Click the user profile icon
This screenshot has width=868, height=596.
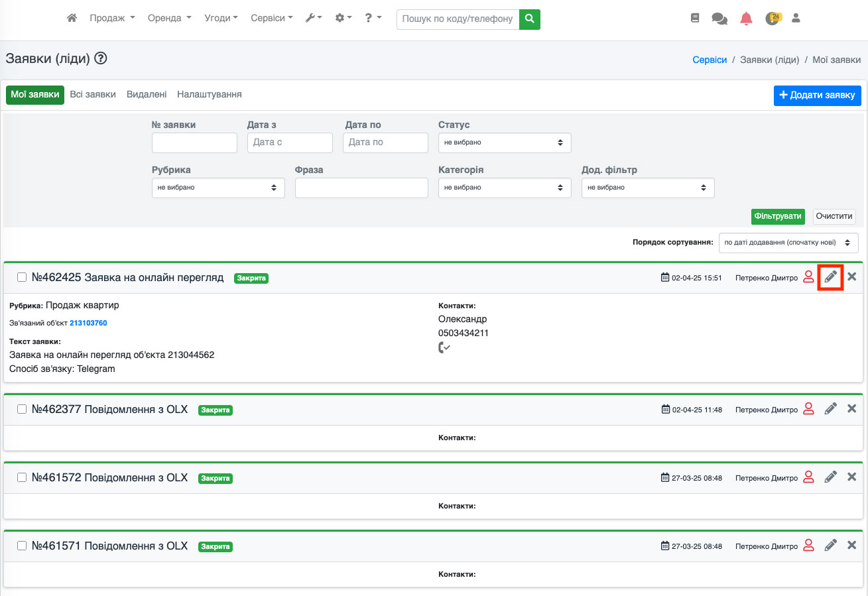tap(796, 19)
